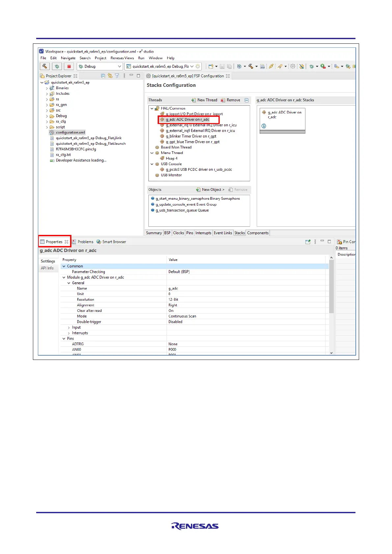Image resolution: width=392 pixels, height=554 pixels.
Task: Click the info icon on g_adc stack block
Action: coord(264,126)
